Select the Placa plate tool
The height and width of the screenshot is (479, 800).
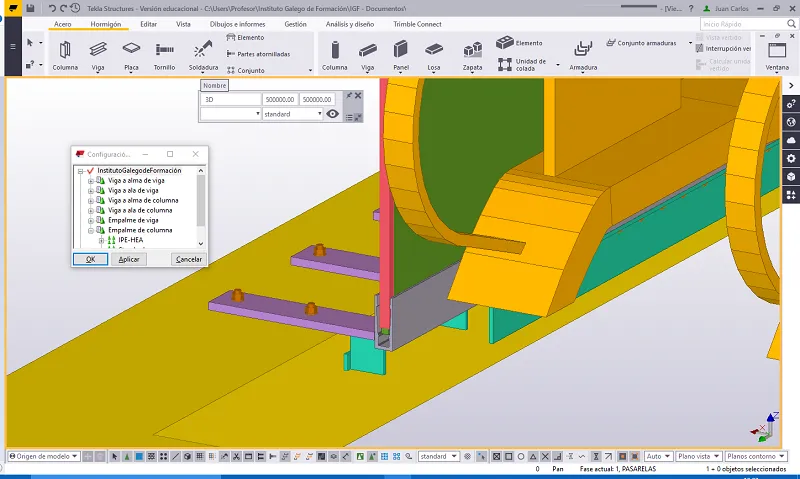tap(131, 56)
